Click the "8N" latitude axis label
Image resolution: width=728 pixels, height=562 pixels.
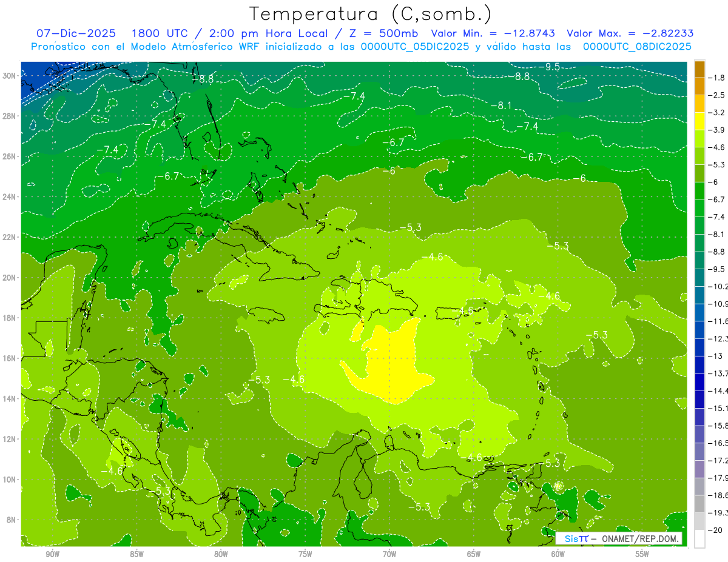pyautogui.click(x=12, y=520)
